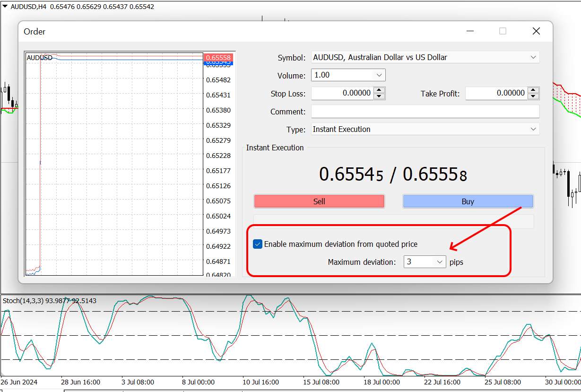Viewport: 581px width, 392px height.
Task: Click the Instant Execution group label
Action: [275, 148]
